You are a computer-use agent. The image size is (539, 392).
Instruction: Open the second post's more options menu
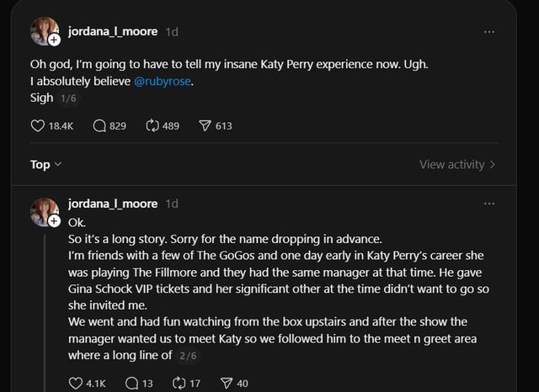pos(489,204)
